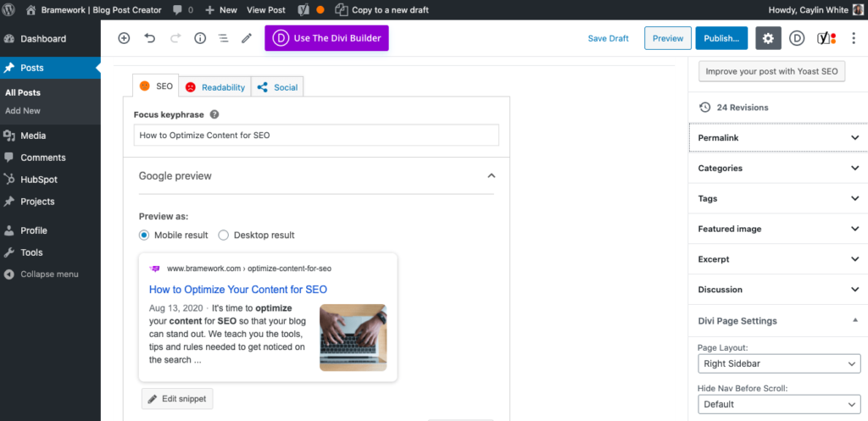Click Use The Divi Builder button

pyautogui.click(x=326, y=38)
